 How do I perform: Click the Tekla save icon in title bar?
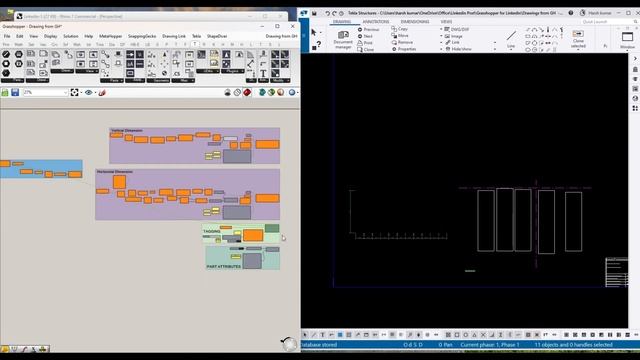click(x=314, y=13)
